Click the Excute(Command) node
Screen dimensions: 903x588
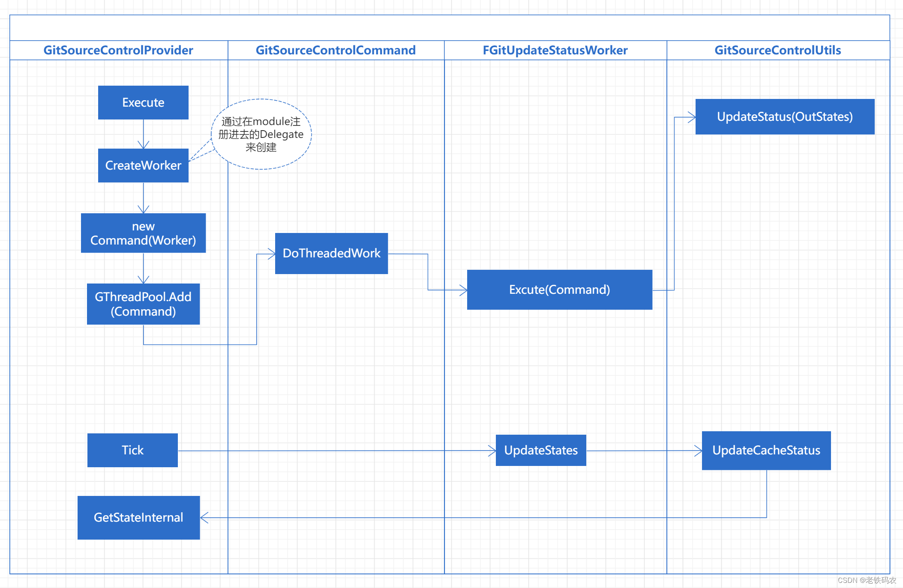pos(560,290)
